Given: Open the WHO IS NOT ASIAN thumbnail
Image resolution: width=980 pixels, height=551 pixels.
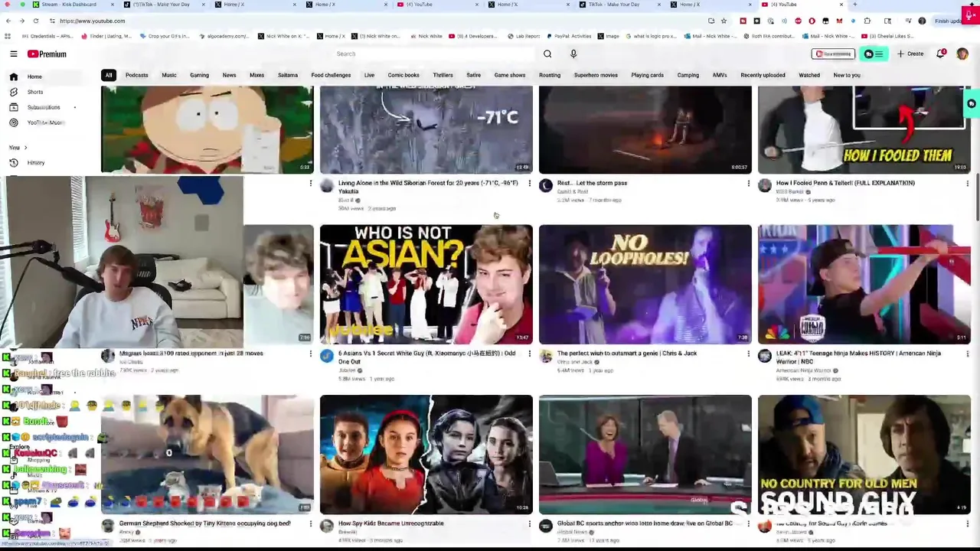Looking at the screenshot, I should (426, 284).
